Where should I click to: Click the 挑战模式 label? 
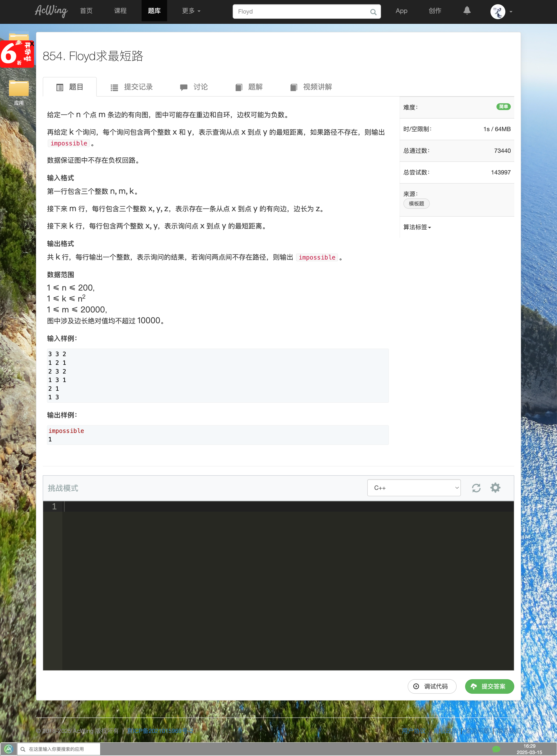click(x=63, y=488)
